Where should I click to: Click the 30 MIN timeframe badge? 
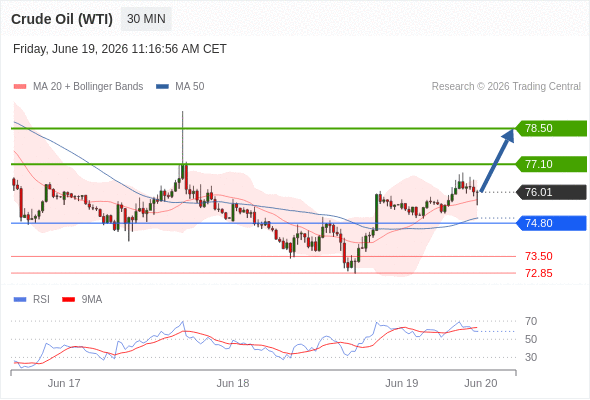click(x=146, y=19)
